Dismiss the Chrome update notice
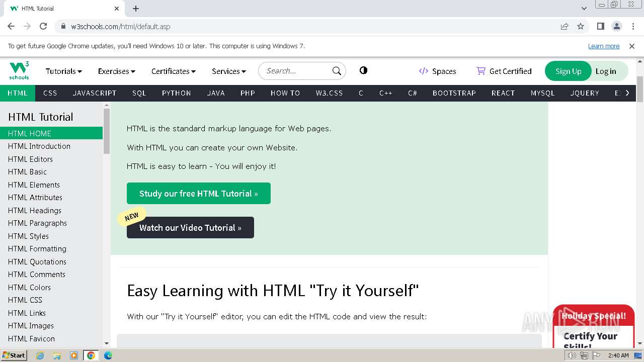 click(x=632, y=46)
